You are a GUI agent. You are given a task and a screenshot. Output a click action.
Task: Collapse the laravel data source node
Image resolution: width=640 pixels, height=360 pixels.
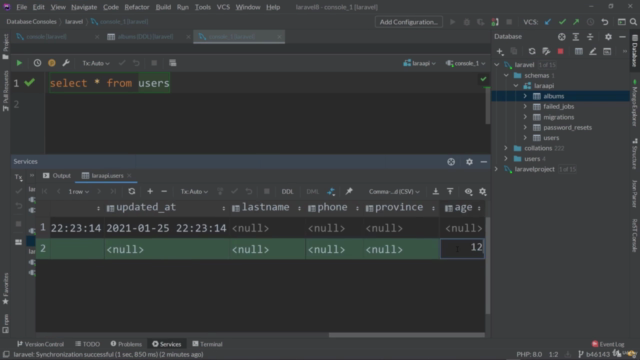coord(497,65)
